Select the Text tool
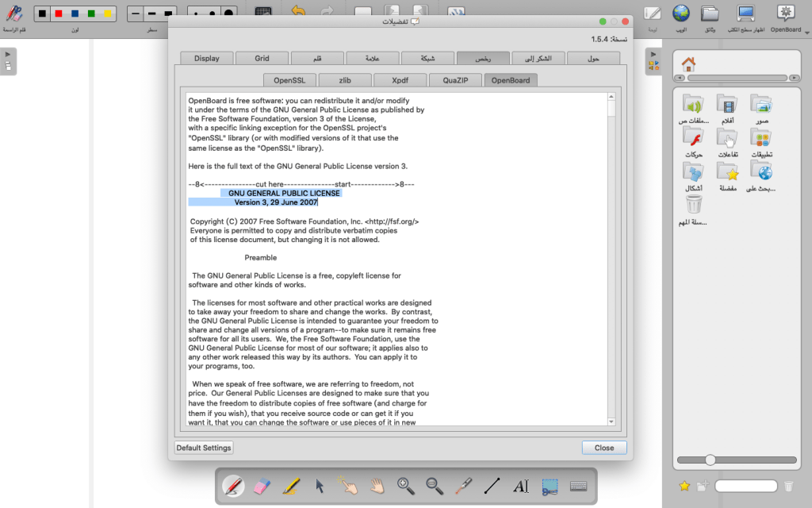Viewport: 812px width, 508px height. click(x=521, y=486)
